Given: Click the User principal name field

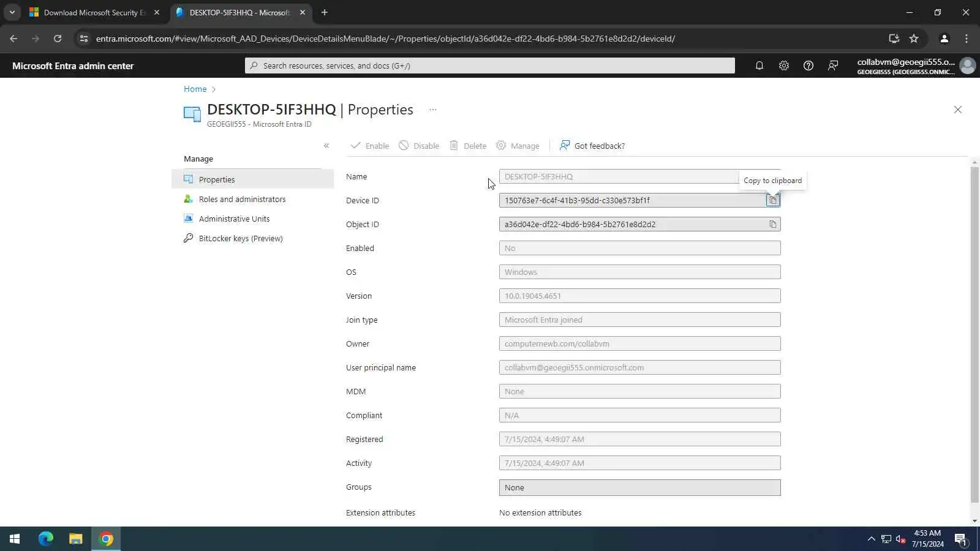Looking at the screenshot, I should coord(640,367).
